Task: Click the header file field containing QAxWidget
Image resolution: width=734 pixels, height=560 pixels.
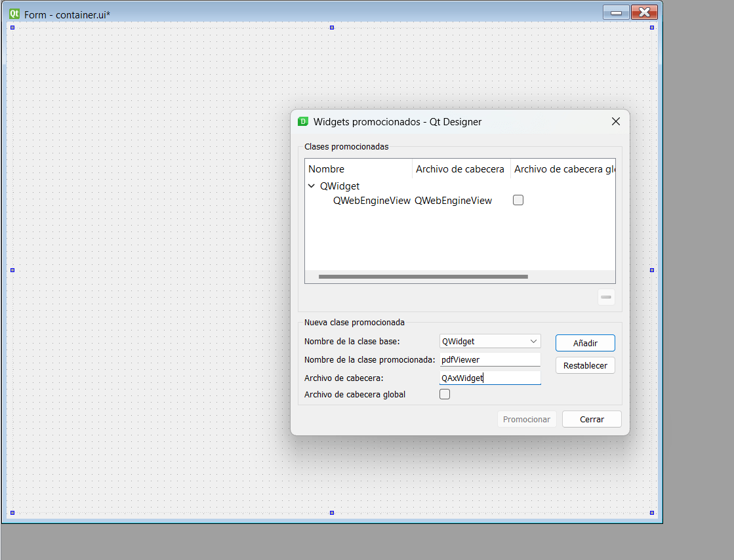Action: (490, 378)
